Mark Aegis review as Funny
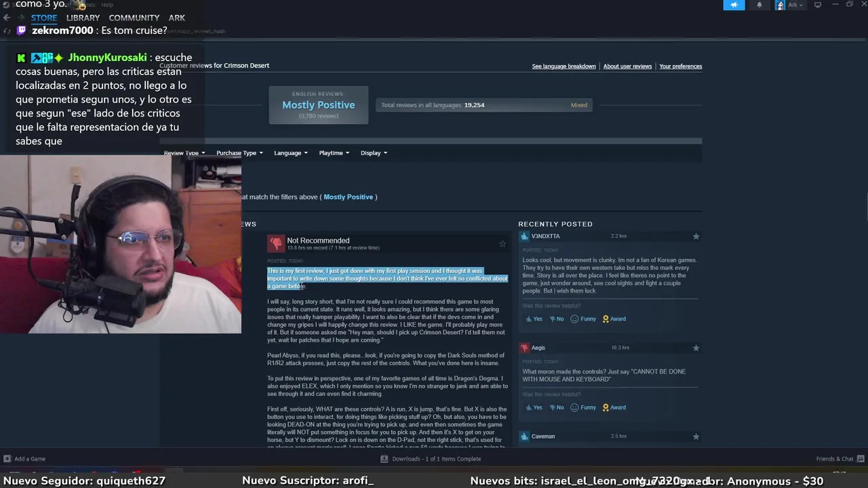Image resolution: width=868 pixels, height=488 pixels. coord(583,408)
